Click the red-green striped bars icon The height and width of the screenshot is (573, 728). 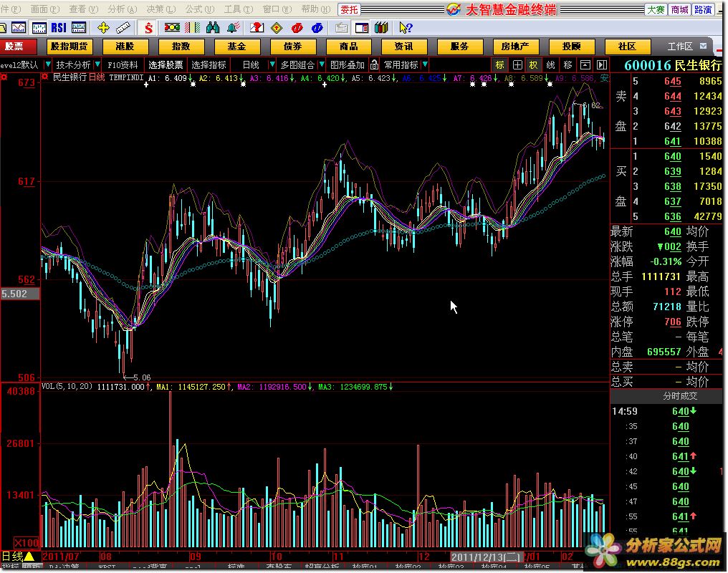[x=192, y=28]
